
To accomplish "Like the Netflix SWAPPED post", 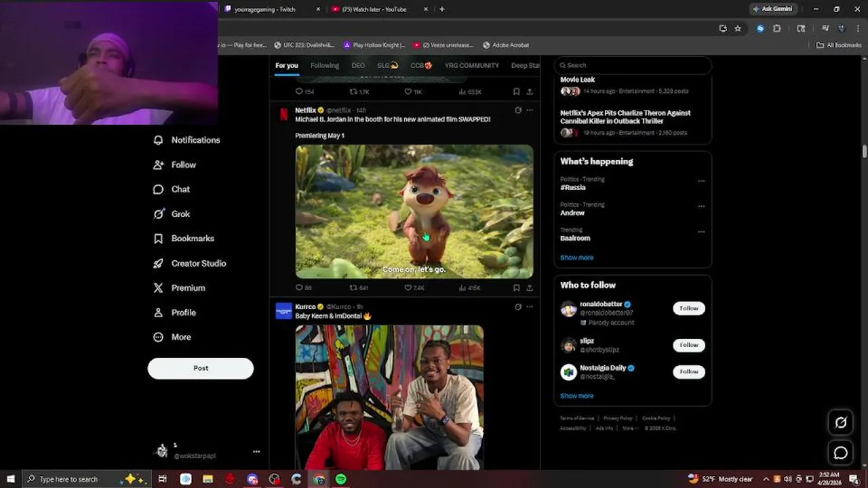I will pos(414,287).
